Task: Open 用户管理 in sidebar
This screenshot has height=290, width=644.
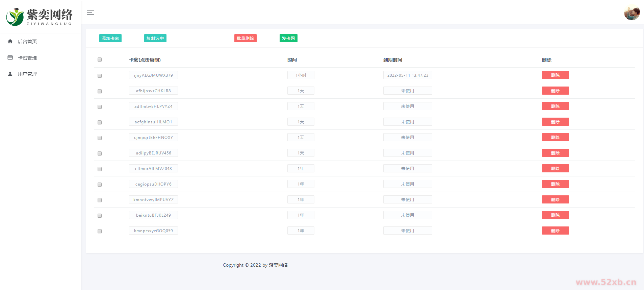Action: 27,74
